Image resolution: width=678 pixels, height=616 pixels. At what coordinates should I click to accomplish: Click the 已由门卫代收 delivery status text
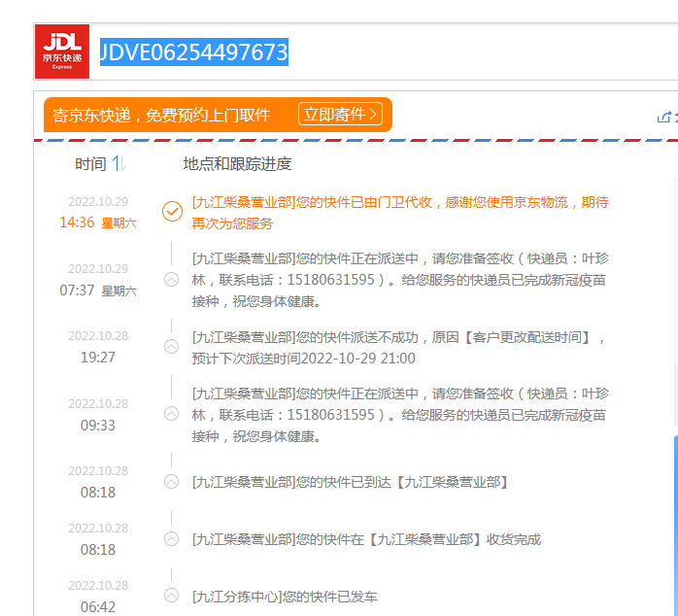point(400,213)
